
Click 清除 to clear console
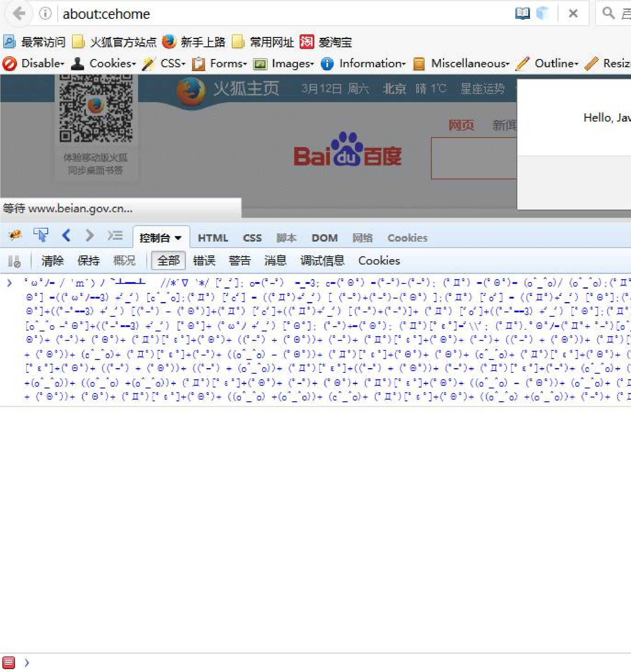click(x=52, y=261)
